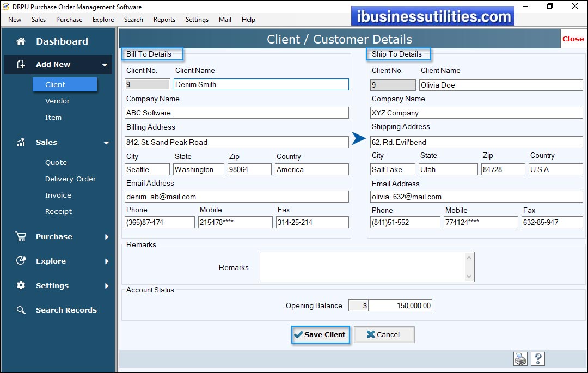Screen dimensions: 588x373
Task: Click the Search Records magnifier icon
Action: coord(21,310)
